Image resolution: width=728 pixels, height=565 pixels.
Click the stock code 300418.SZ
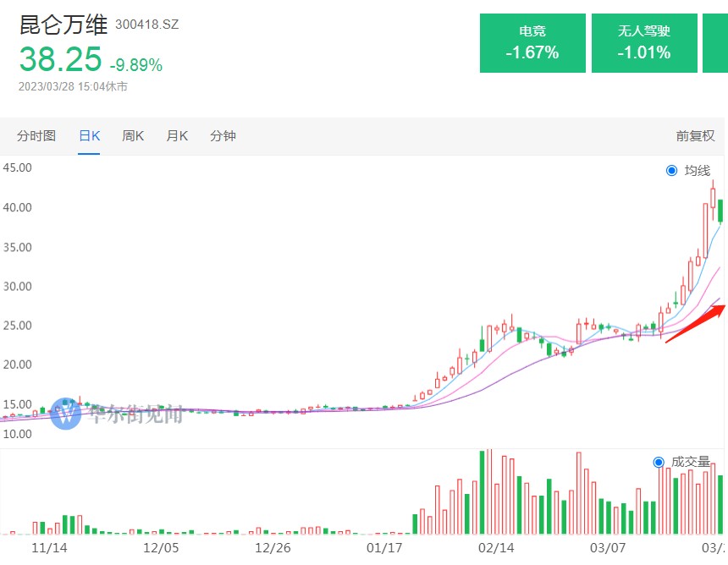coord(147,25)
